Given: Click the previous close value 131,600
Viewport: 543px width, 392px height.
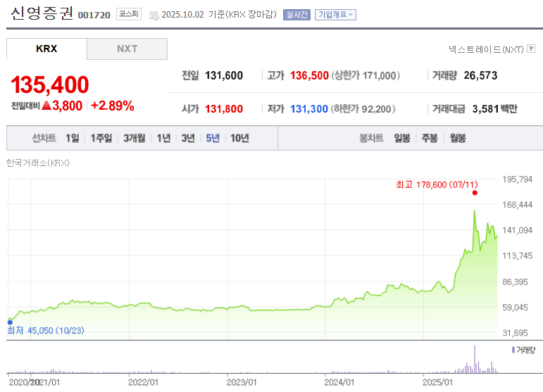Looking at the screenshot, I should click(x=224, y=75).
